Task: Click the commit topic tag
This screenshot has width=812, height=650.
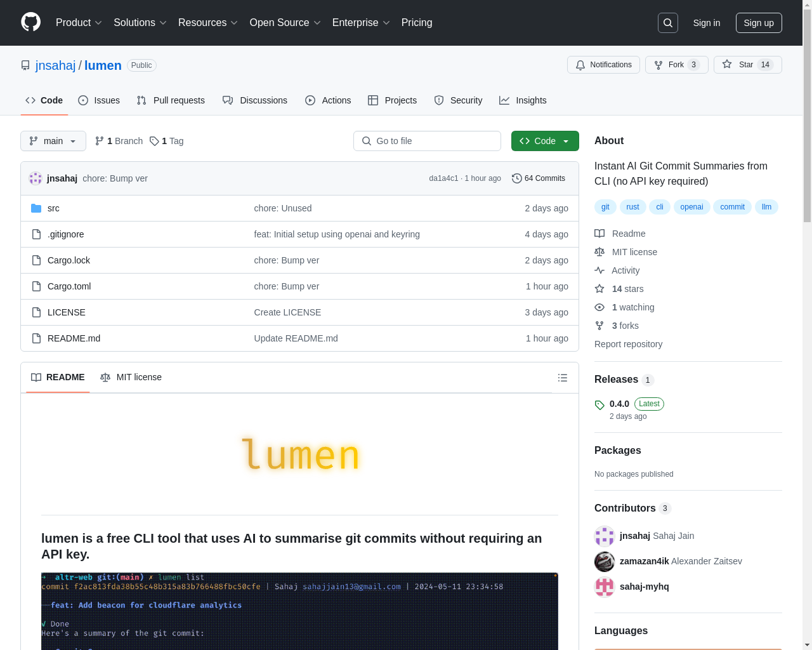Action: pyautogui.click(x=733, y=207)
